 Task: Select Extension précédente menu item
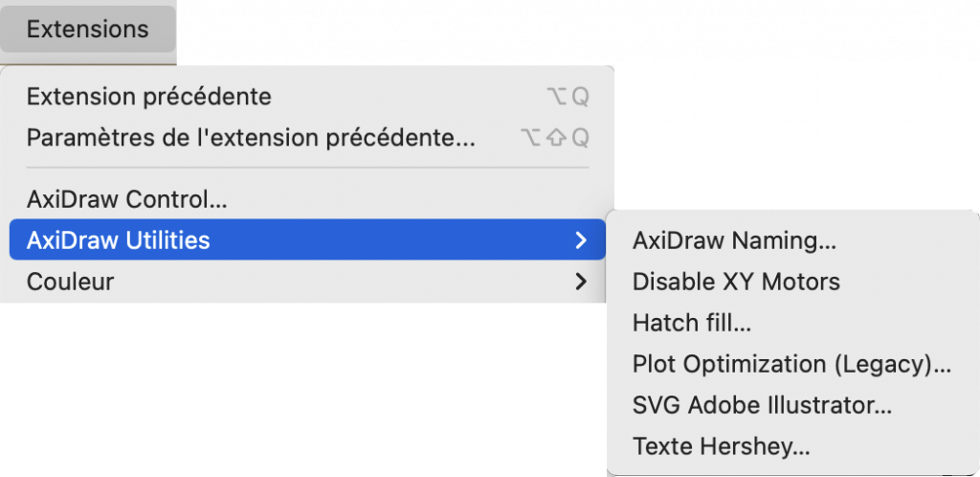149,97
